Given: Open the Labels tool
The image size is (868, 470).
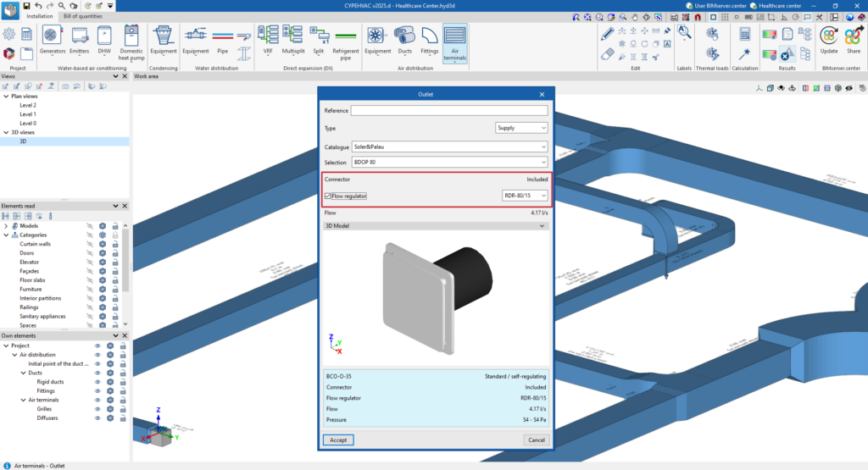Looking at the screenshot, I should 684,33.
